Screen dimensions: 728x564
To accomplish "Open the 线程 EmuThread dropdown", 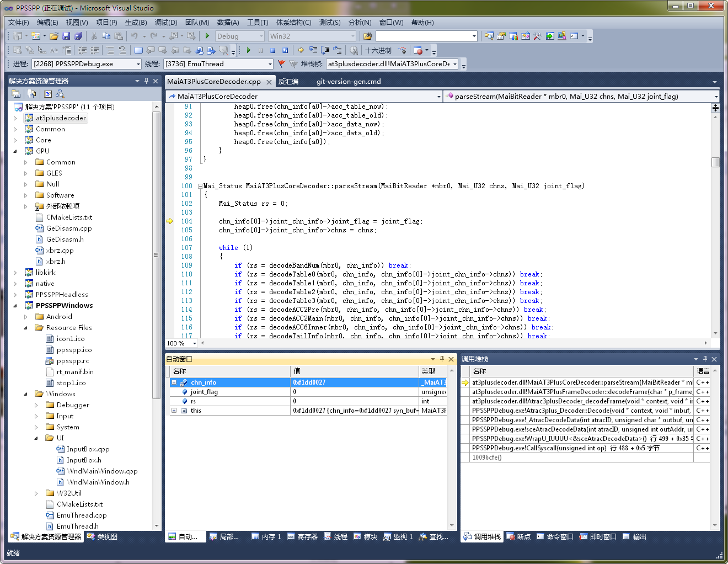I will coord(270,65).
